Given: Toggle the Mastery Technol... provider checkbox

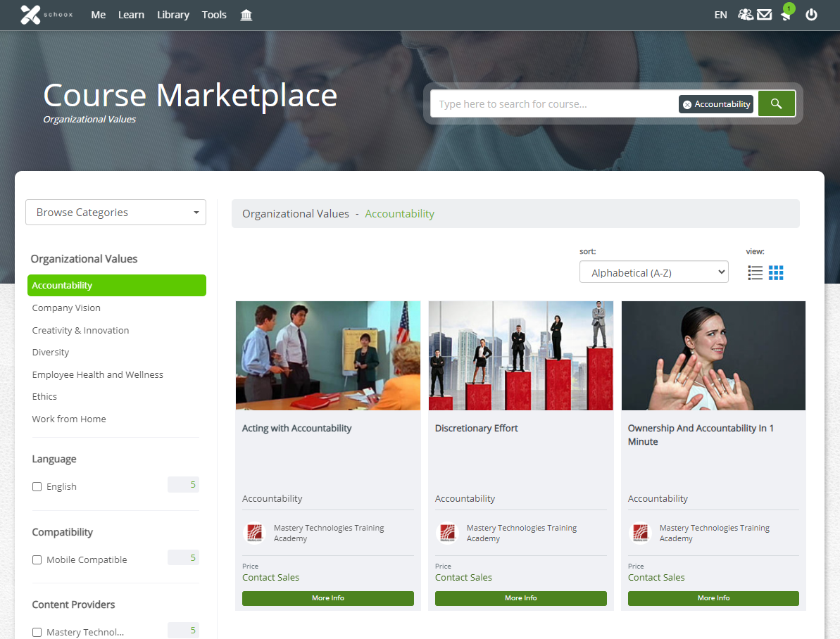Looking at the screenshot, I should pos(37,632).
